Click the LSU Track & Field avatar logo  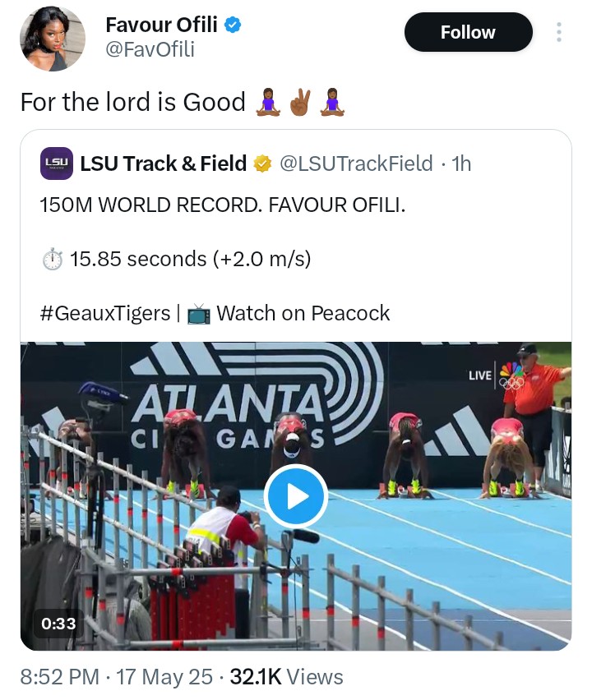[x=57, y=163]
